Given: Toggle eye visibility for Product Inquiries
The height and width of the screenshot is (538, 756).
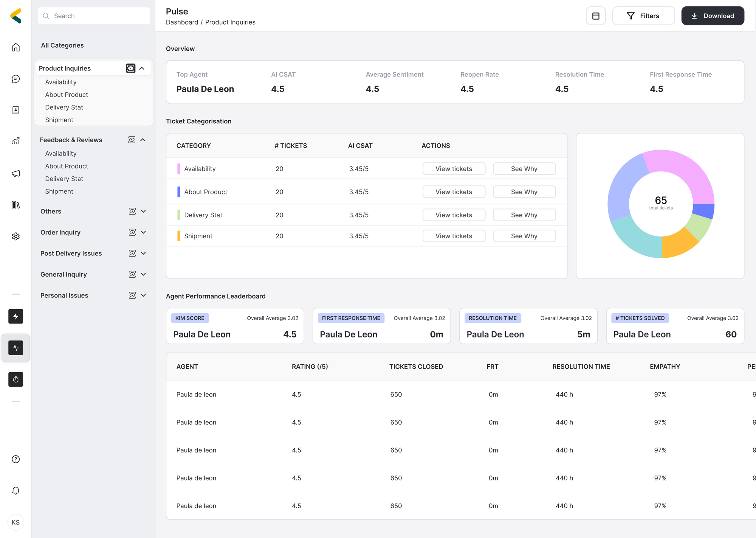Looking at the screenshot, I should (130, 68).
